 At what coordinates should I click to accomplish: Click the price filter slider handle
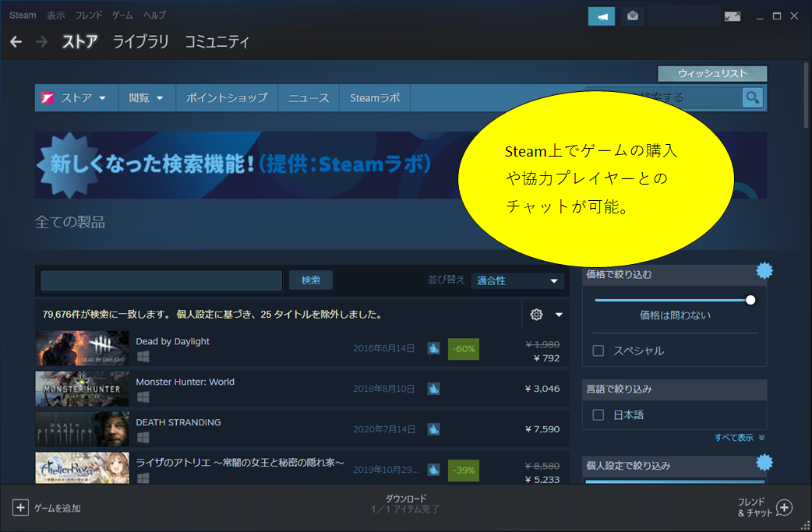coord(750,300)
